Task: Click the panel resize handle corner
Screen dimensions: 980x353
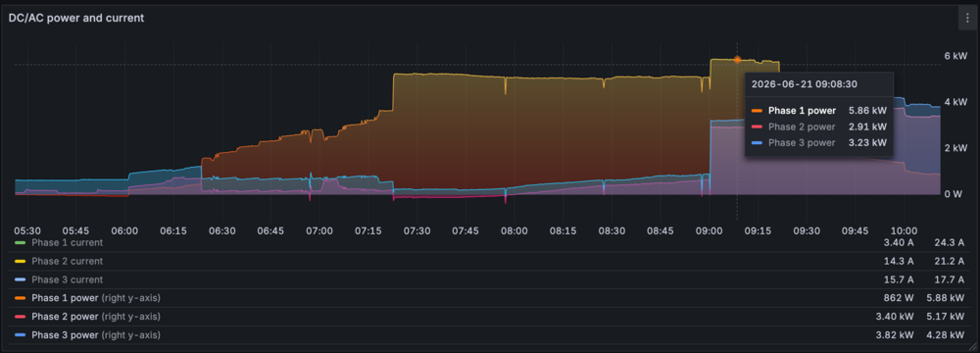Action: click(x=971, y=346)
